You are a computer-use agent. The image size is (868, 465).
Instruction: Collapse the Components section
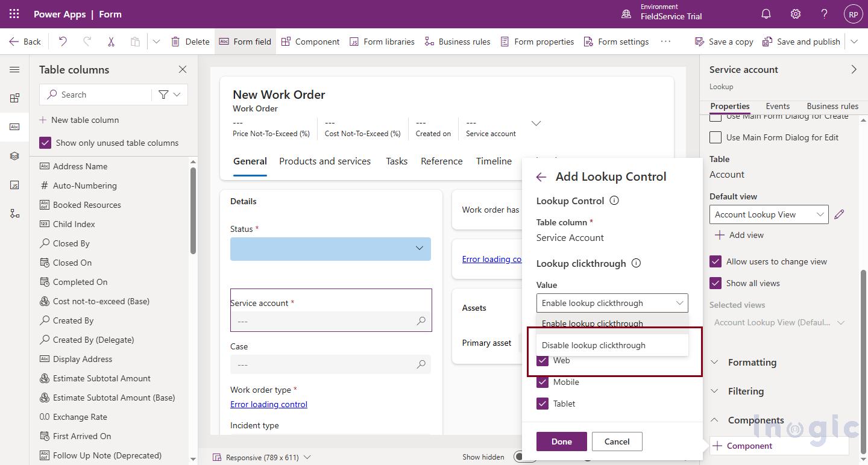714,420
